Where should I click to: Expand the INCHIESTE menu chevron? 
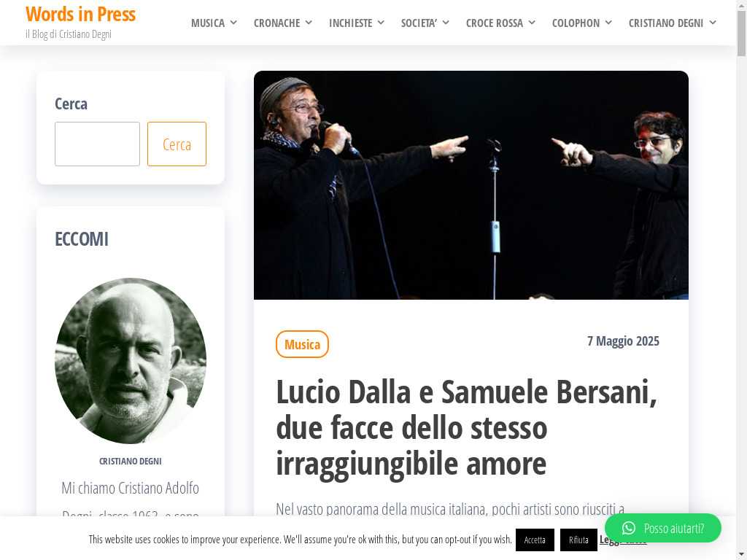click(x=381, y=23)
